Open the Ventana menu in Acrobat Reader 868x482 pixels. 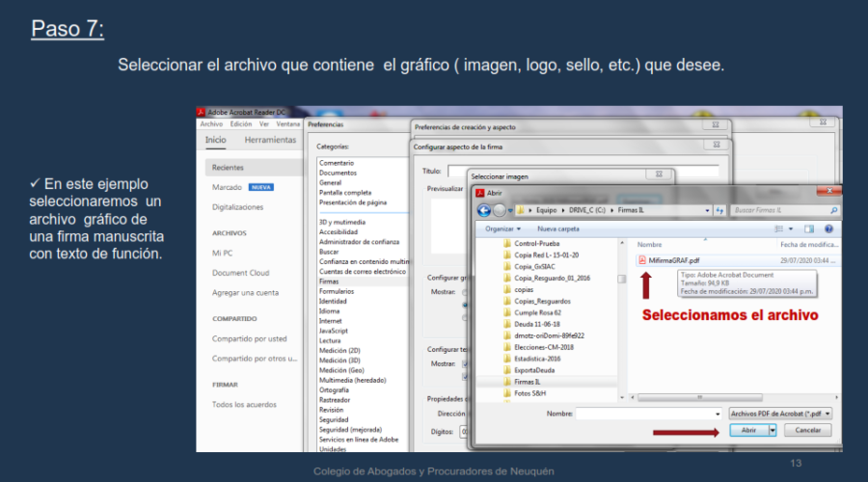pos(287,124)
